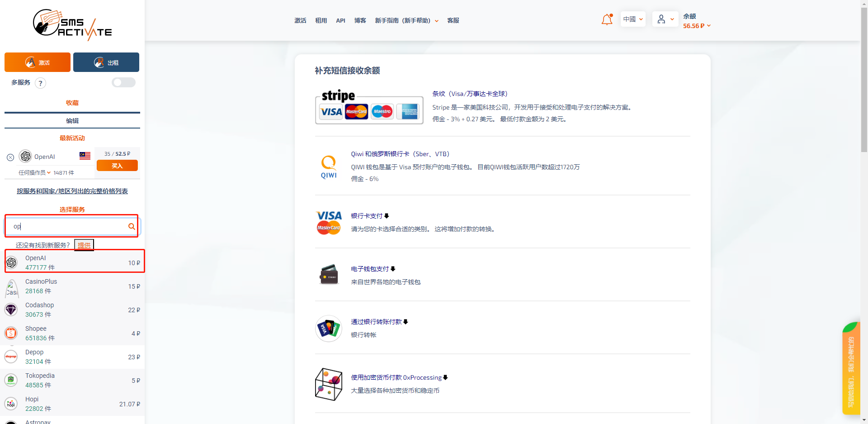The width and height of the screenshot is (868, 424).
Task: Open the 中國 language dropdown
Action: (x=633, y=19)
